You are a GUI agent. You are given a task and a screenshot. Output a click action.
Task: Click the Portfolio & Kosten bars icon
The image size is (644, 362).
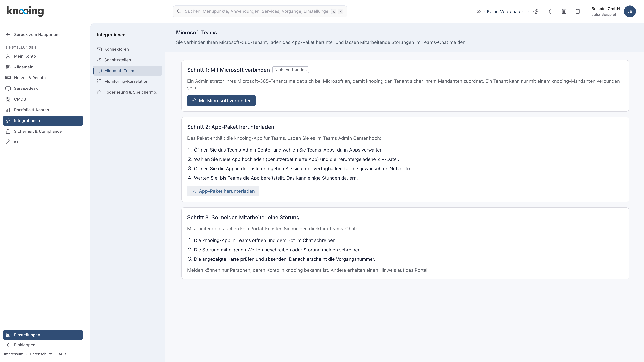coord(8,110)
